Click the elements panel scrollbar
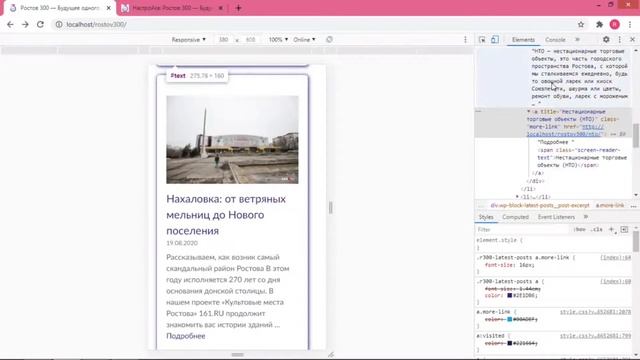The image size is (640, 360). click(x=636, y=135)
